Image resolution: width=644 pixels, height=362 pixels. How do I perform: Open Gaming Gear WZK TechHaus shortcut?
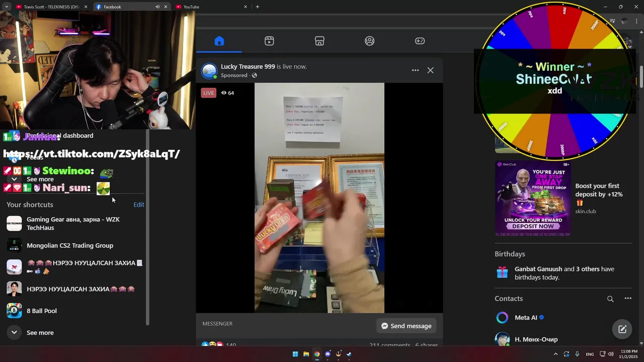pos(75,223)
